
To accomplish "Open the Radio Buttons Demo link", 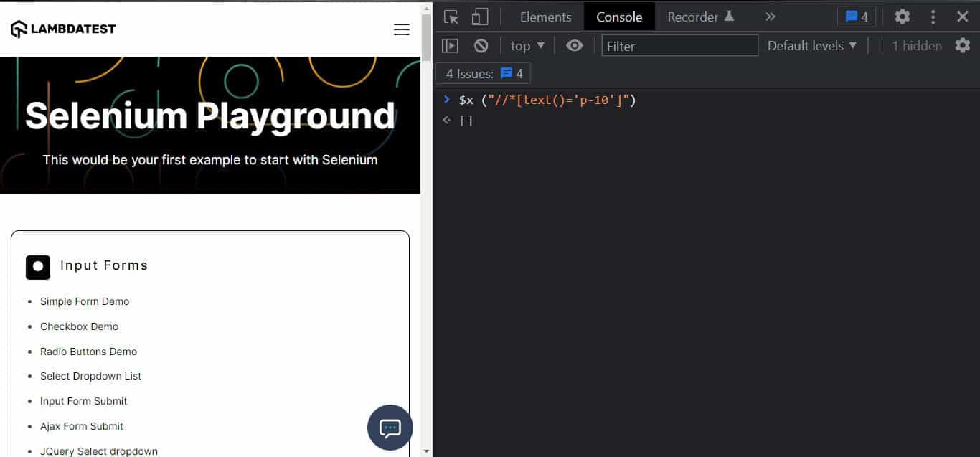I will click(88, 352).
